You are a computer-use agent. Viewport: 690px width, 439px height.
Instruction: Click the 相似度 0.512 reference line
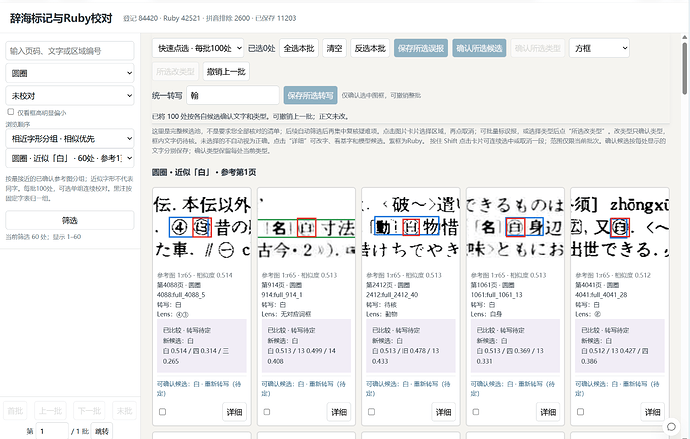(613, 275)
